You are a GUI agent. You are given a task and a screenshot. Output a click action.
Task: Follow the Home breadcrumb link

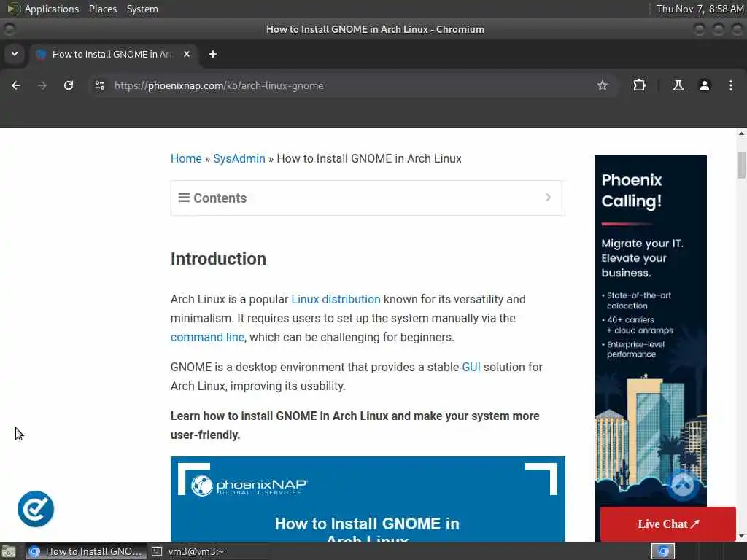(x=186, y=158)
